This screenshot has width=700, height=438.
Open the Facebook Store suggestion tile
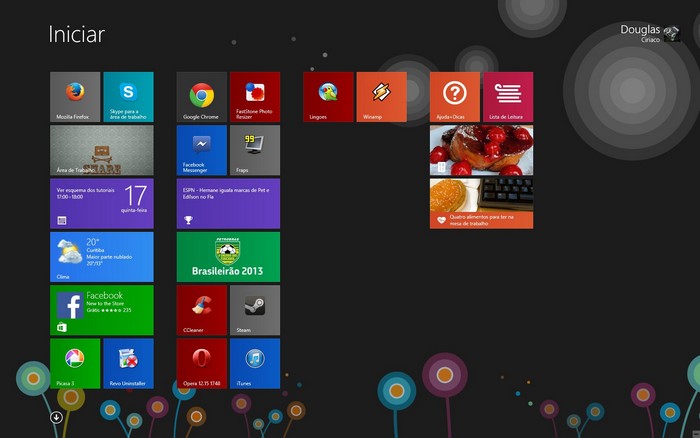(102, 310)
